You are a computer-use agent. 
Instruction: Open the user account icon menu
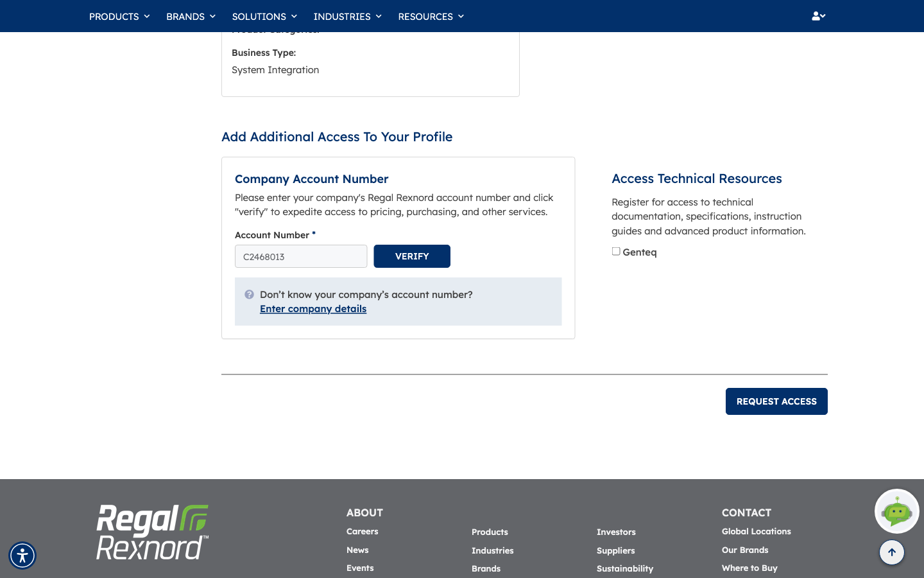pos(818,16)
